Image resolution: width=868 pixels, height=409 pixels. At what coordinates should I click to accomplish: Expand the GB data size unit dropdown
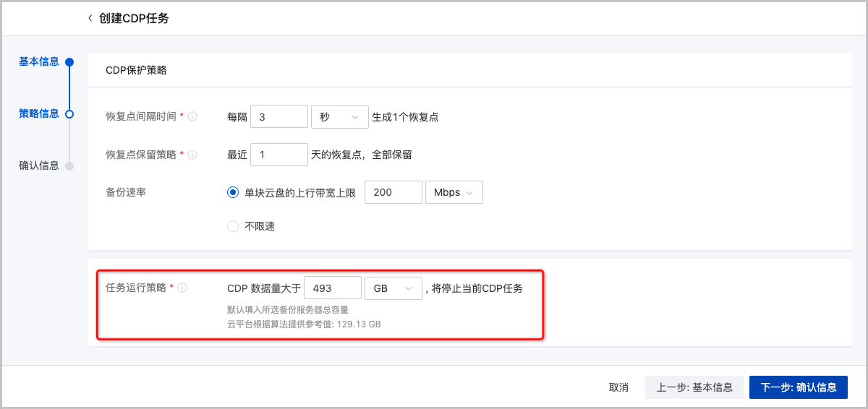393,288
